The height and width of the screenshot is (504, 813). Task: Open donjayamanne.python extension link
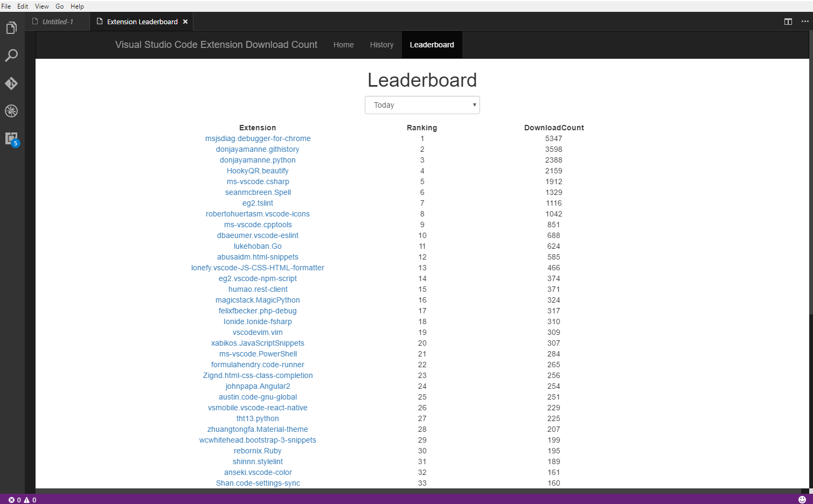258,160
